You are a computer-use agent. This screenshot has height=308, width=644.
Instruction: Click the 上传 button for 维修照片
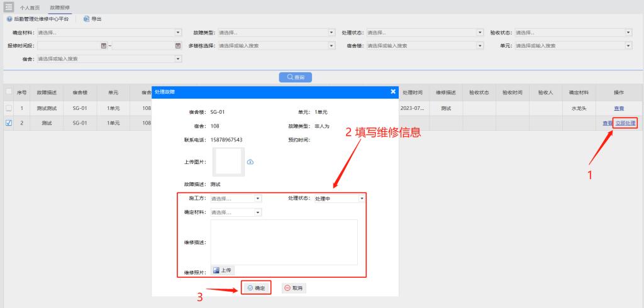coord(223,270)
